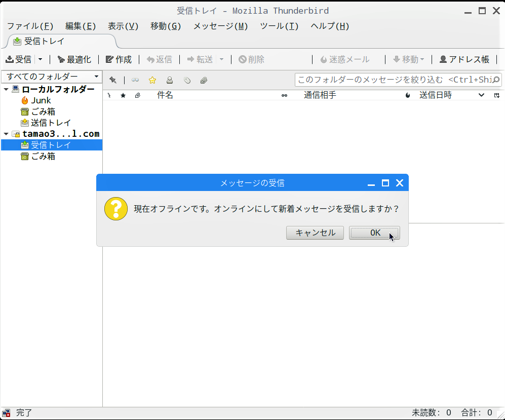
Task: Click the 受信 (Get Messages) toolbar button
Action: 18,59
